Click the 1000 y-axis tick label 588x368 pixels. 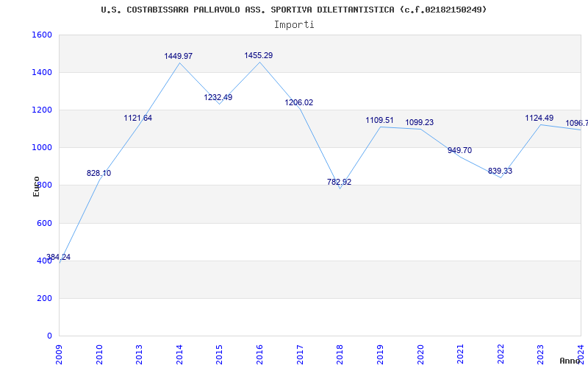pos(42,148)
